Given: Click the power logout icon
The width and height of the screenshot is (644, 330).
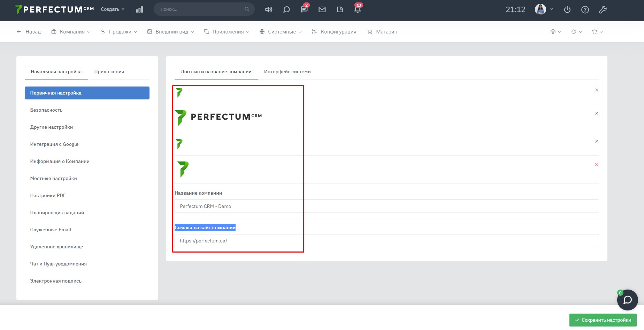Looking at the screenshot, I should (567, 10).
